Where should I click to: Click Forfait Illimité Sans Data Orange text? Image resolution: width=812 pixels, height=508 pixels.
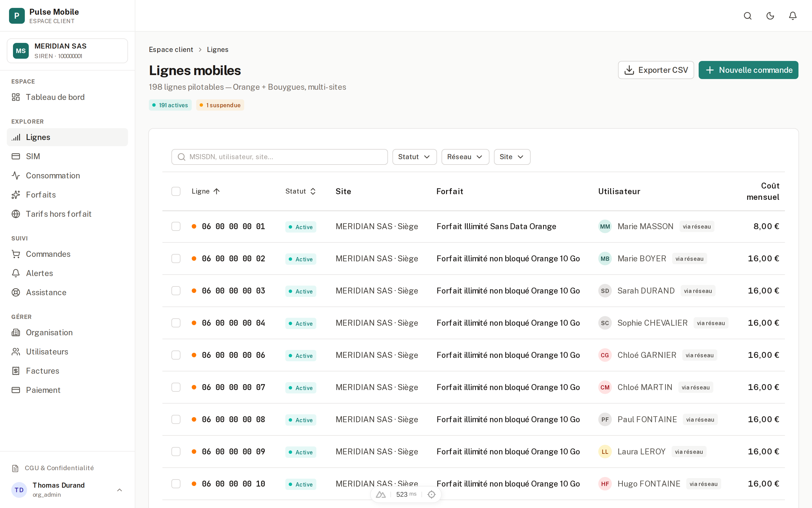[496, 226]
